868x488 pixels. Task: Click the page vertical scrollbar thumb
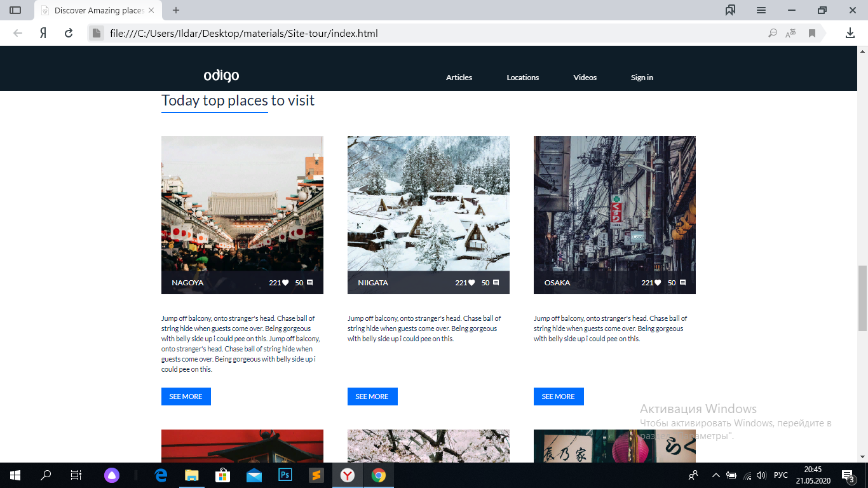(862, 299)
